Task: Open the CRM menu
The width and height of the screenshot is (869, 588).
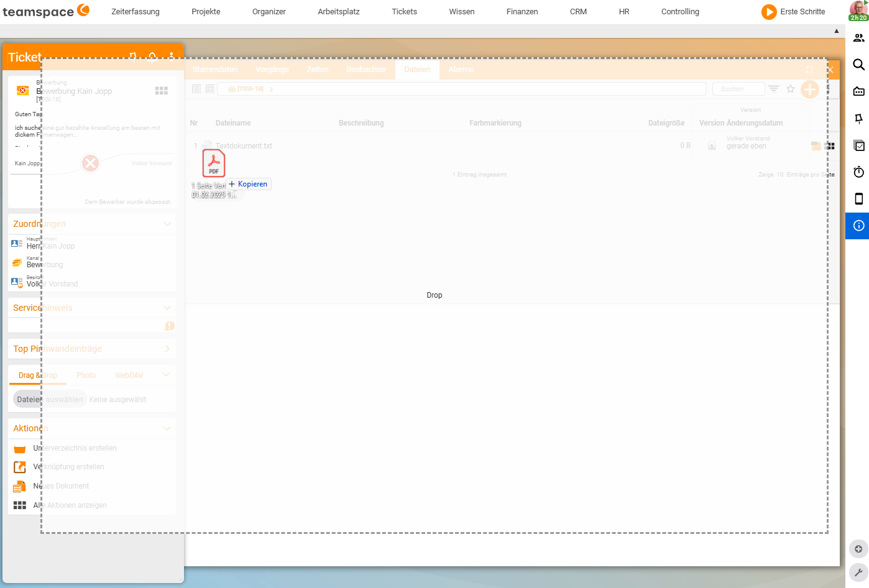Action: tap(579, 11)
